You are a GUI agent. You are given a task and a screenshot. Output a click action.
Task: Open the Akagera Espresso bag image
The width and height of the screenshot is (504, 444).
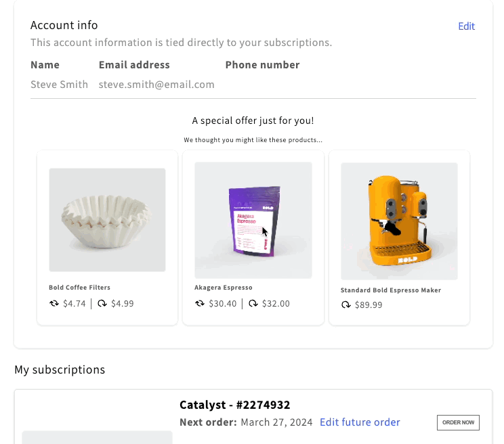pos(253,220)
